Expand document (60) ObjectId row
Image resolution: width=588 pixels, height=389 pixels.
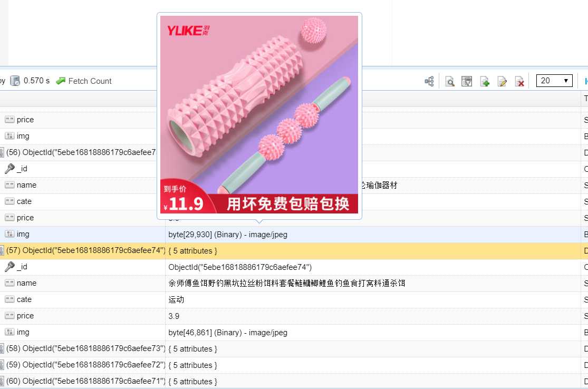point(2,382)
